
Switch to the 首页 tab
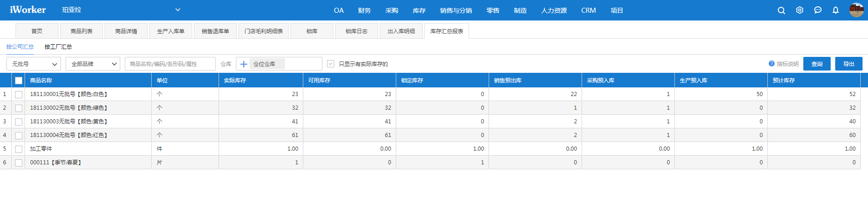click(x=37, y=31)
